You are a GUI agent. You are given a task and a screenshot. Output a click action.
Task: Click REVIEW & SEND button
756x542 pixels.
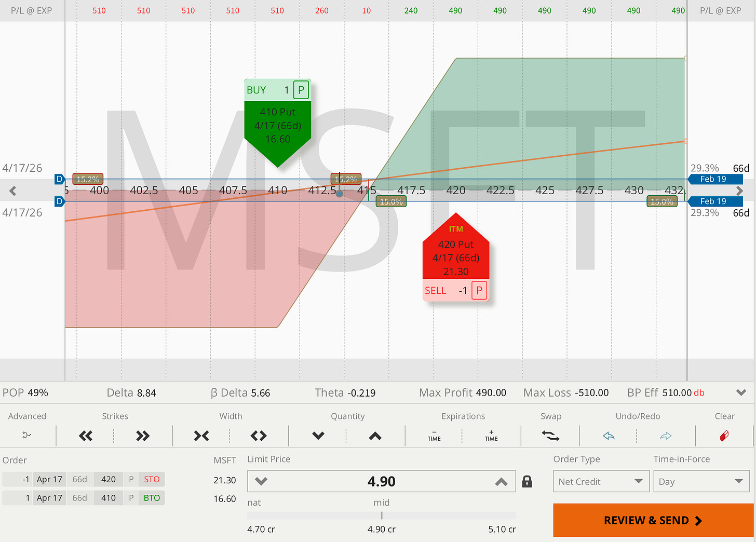coord(653,520)
